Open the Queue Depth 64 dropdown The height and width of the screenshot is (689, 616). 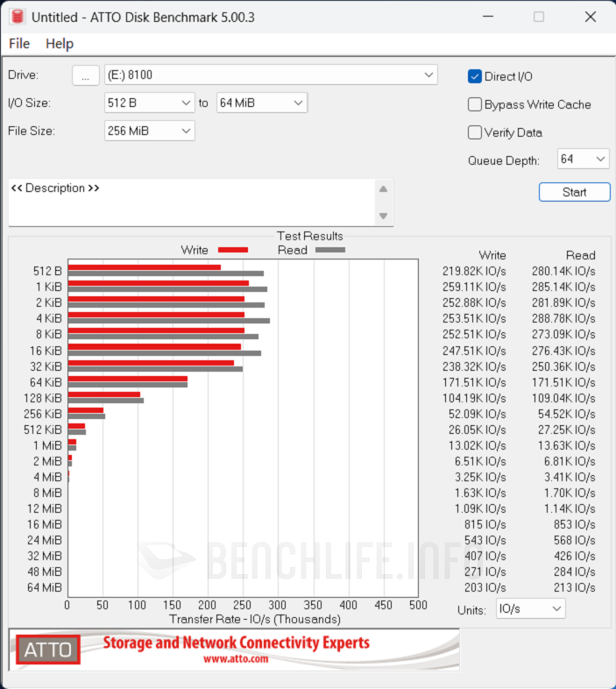coord(583,159)
